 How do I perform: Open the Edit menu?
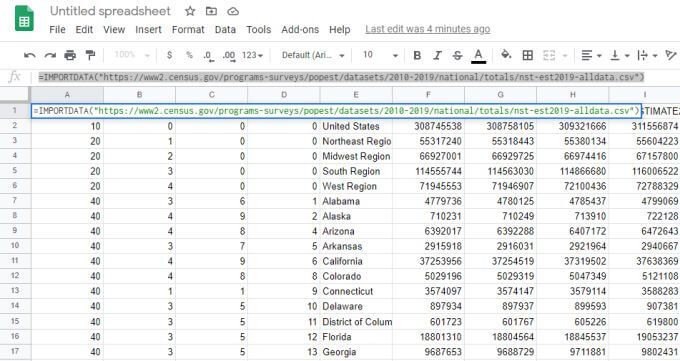pos(84,30)
